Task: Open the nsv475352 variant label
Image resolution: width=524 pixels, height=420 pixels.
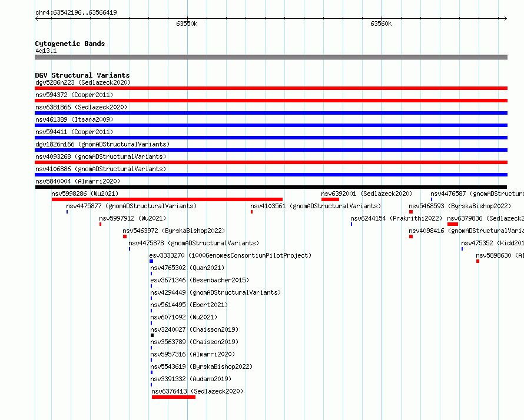Action: [x=493, y=243]
